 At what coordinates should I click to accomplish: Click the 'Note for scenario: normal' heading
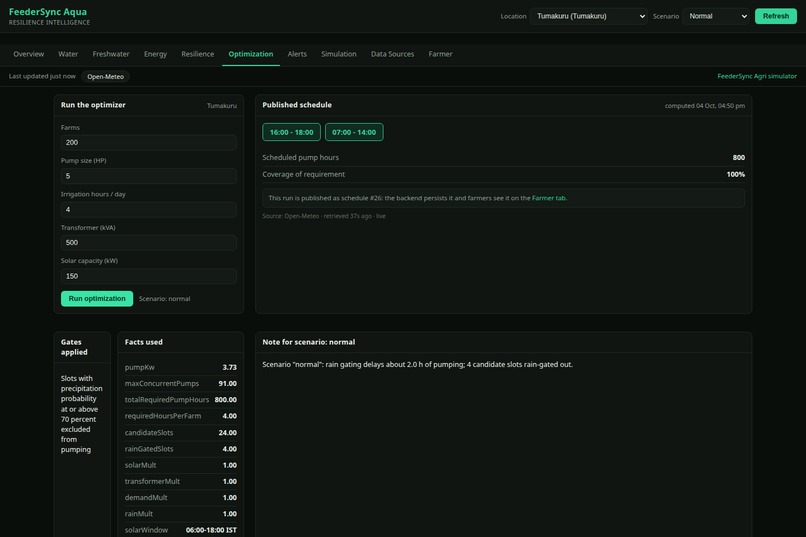coord(308,342)
